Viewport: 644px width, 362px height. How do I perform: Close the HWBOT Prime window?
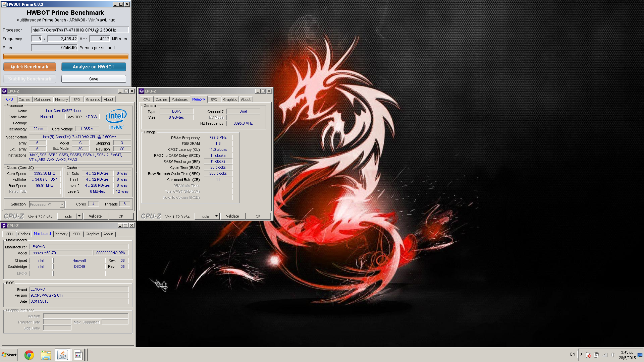point(127,4)
